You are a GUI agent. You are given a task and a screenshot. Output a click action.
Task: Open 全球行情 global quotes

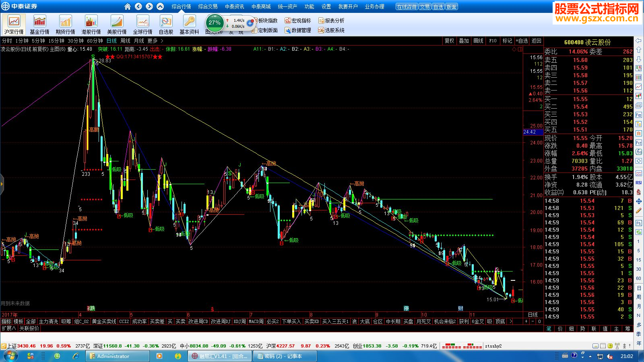(x=142, y=25)
